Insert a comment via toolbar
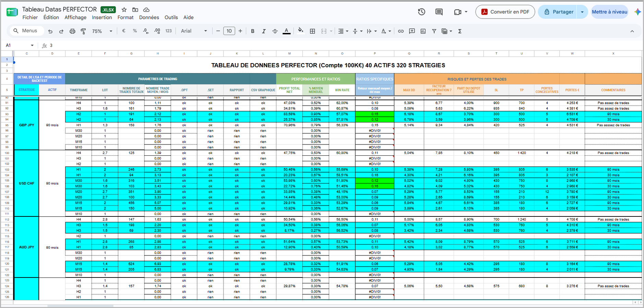The height and width of the screenshot is (308, 644). pos(412,31)
